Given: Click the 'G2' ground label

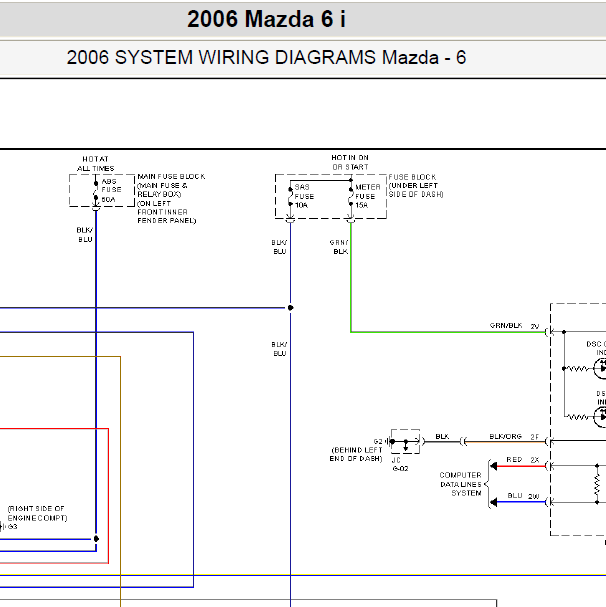Looking at the screenshot, I should click(x=378, y=441).
